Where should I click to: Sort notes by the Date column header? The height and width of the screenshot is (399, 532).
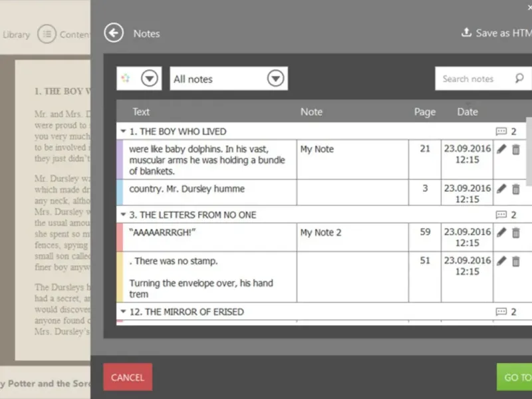click(x=467, y=112)
